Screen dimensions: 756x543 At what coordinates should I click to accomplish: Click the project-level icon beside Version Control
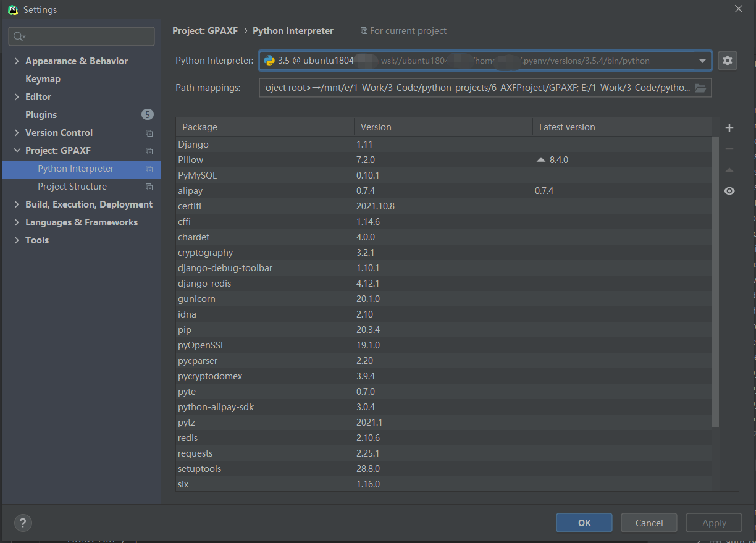click(x=149, y=133)
